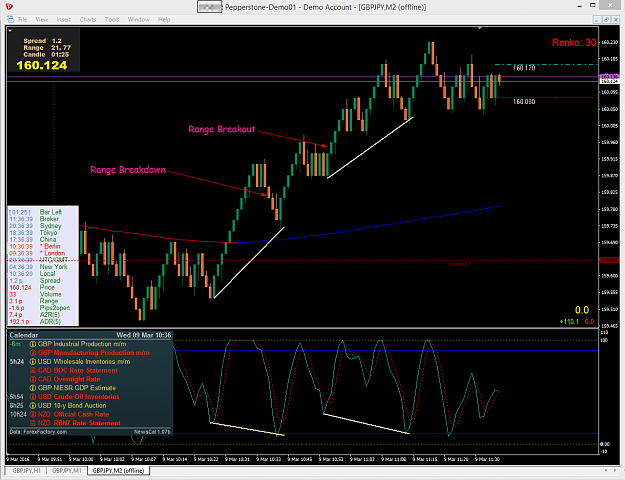Minimize the inner chart window
This screenshot has height=480, width=625.
tap(597, 19)
